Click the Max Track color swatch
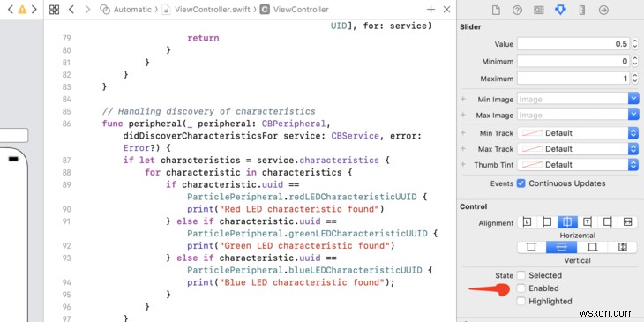The height and width of the screenshot is (322, 644). point(531,149)
